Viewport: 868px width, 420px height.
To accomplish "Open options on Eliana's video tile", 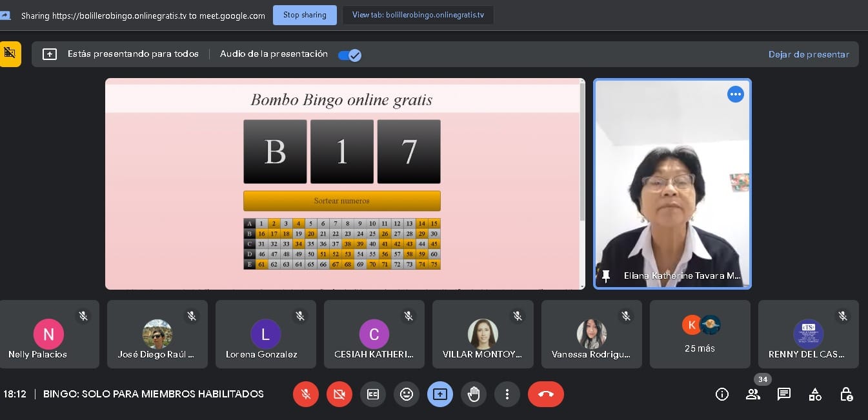I will [x=736, y=94].
